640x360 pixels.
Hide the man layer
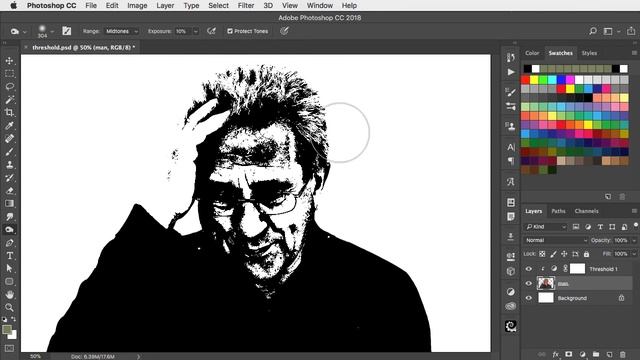click(529, 284)
